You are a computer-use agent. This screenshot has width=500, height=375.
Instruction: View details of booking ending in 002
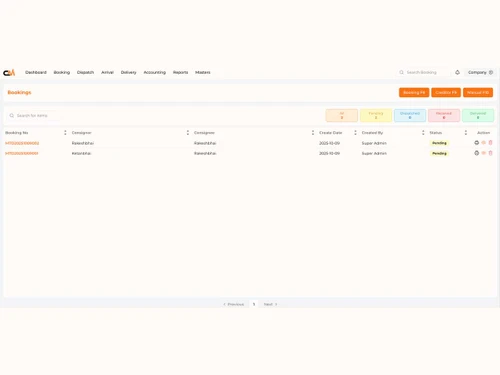(484, 143)
